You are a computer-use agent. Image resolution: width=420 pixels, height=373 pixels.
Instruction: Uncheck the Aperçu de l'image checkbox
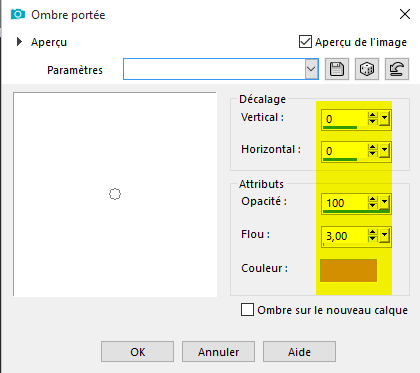coord(305,42)
